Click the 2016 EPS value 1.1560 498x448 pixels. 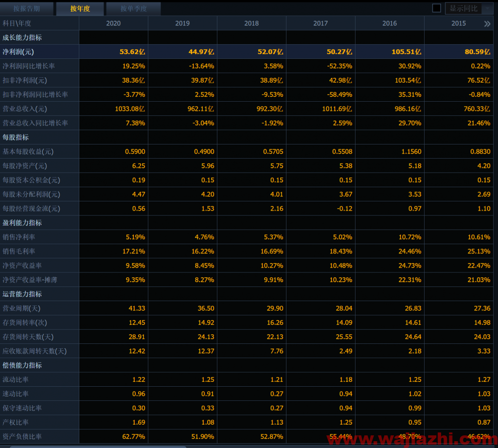pos(411,152)
